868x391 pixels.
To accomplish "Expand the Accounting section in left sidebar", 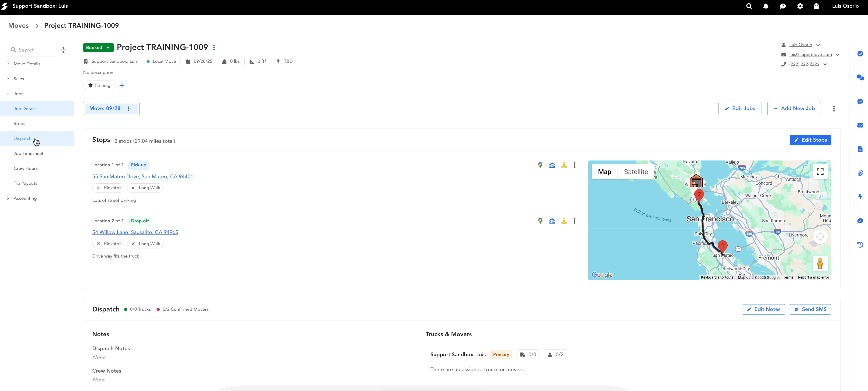I will (8, 198).
